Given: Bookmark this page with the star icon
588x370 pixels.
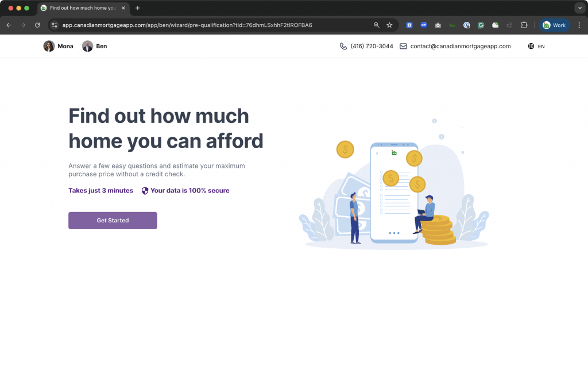Looking at the screenshot, I should [x=389, y=25].
